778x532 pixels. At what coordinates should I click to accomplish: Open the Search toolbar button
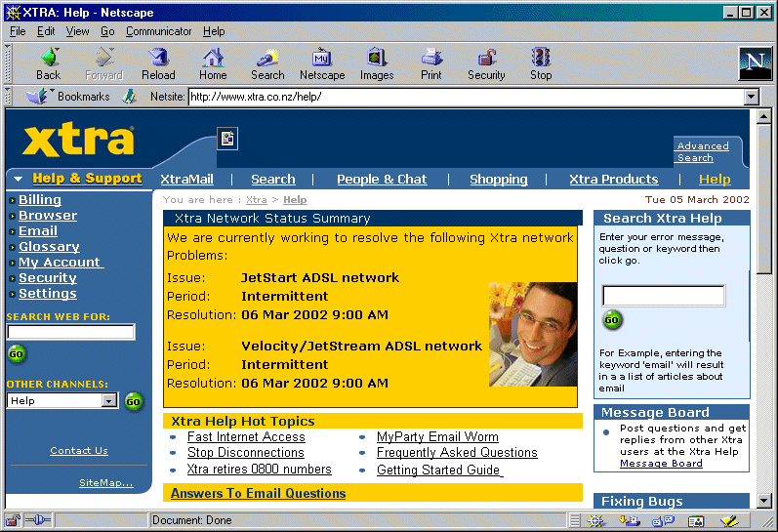267,62
